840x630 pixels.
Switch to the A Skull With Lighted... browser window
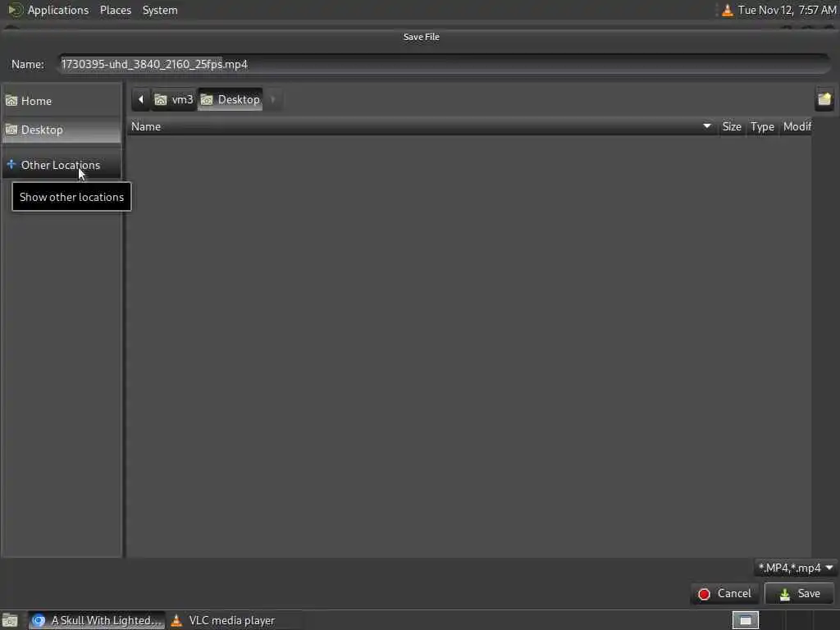coord(97,620)
